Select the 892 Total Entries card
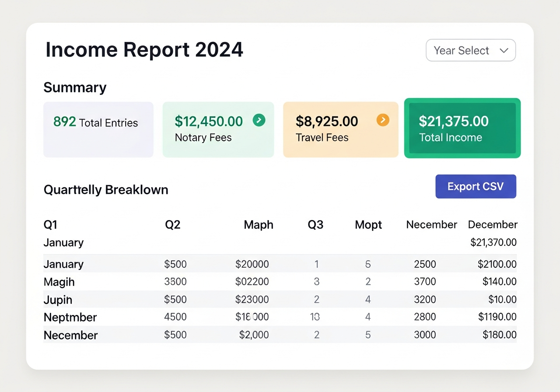The image size is (560, 392). pyautogui.click(x=98, y=129)
